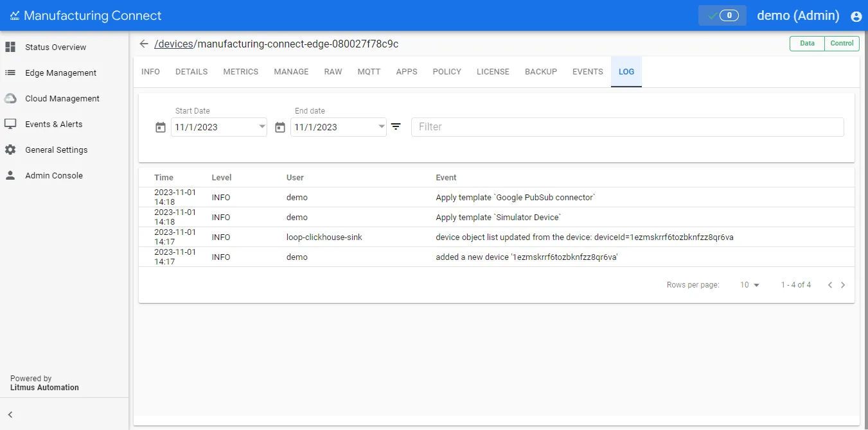Click the Litmus Automation footer text
The image size is (868, 430).
click(x=44, y=388)
